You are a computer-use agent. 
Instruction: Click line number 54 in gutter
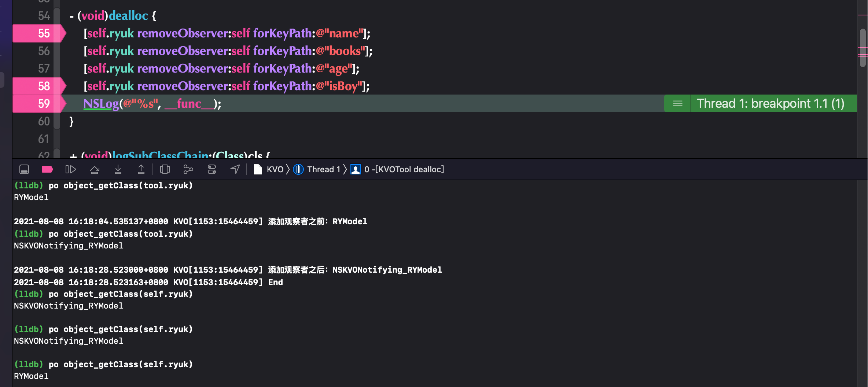point(44,16)
